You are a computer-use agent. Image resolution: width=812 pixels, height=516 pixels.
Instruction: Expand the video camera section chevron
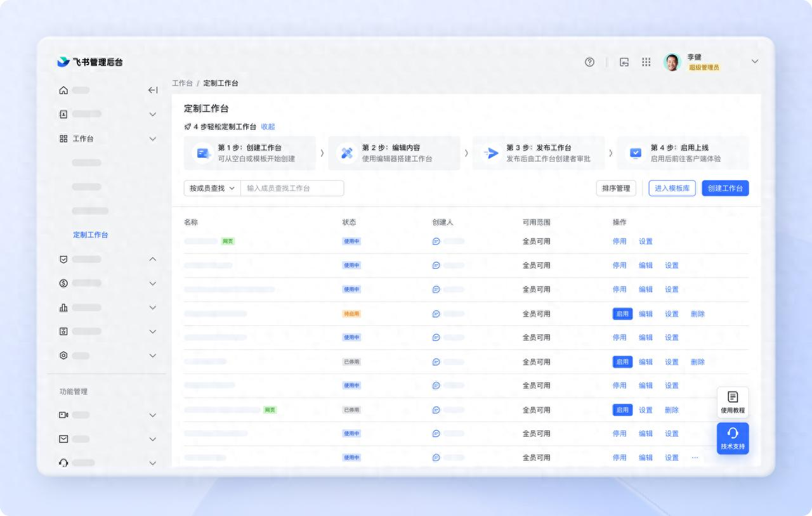[152, 415]
